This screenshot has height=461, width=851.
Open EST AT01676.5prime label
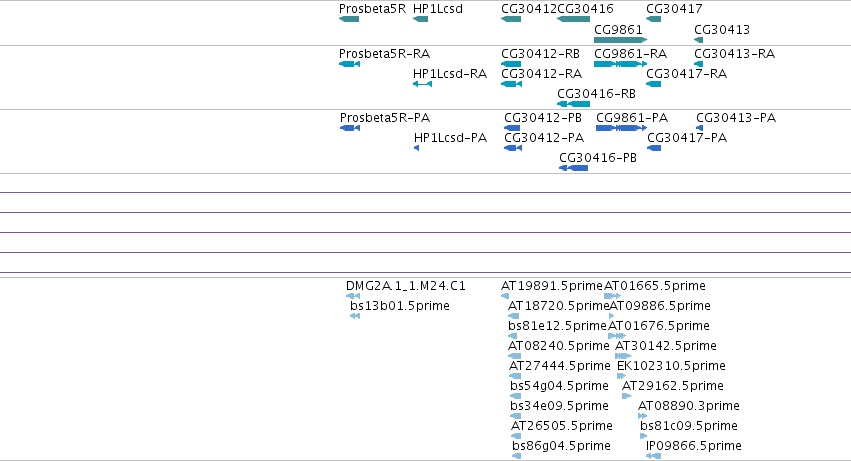tap(659, 326)
